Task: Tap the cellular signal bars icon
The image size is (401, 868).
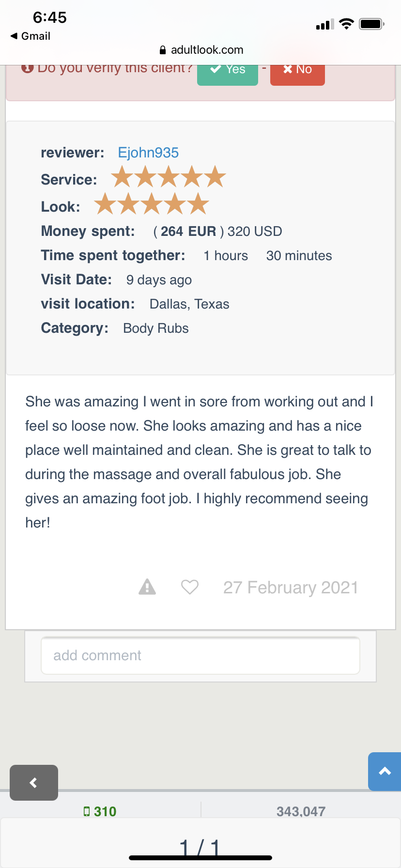Action: point(324,24)
